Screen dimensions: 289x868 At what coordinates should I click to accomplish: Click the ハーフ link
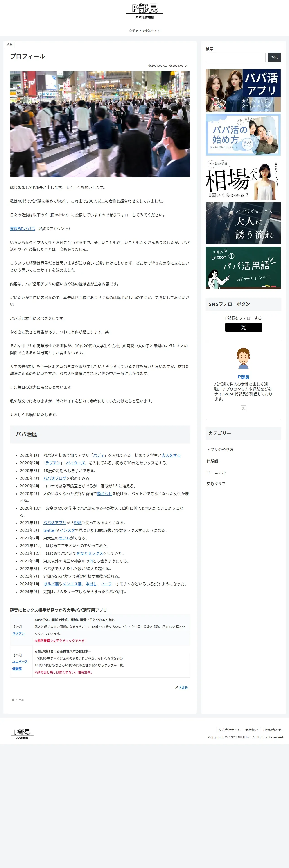coord(106,584)
